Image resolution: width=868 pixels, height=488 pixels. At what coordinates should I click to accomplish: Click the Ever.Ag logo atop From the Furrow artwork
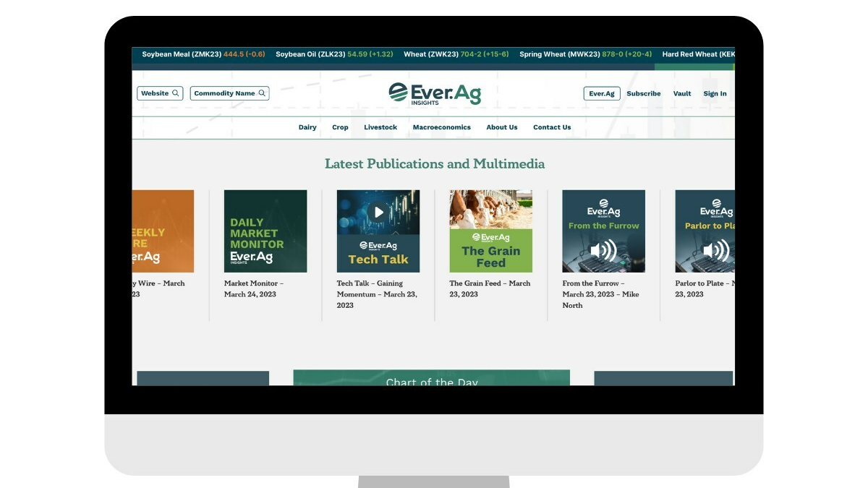tap(603, 207)
